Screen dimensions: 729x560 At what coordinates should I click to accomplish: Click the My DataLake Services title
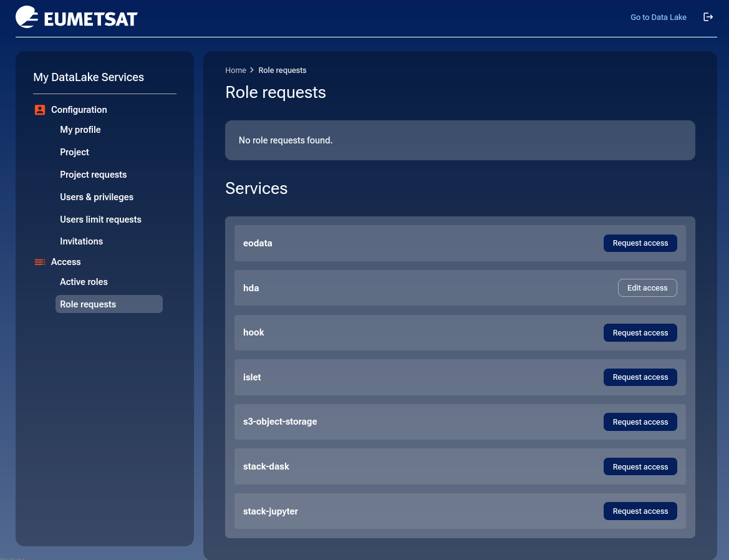click(x=89, y=77)
